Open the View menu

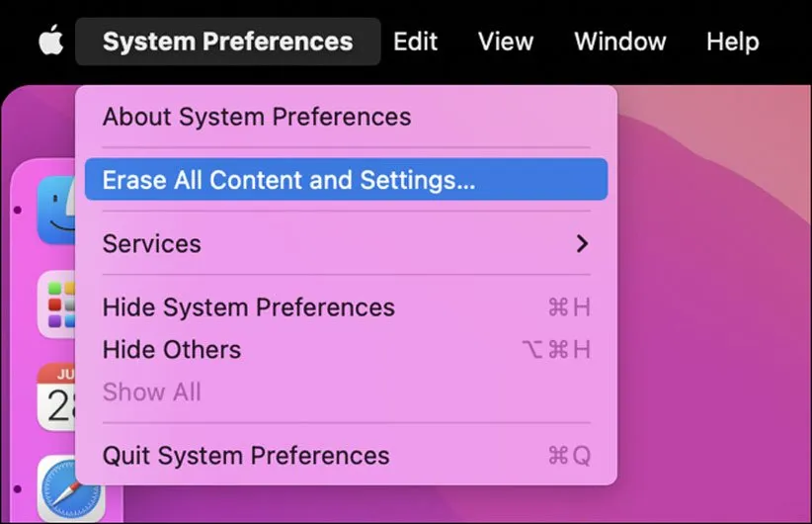506,42
